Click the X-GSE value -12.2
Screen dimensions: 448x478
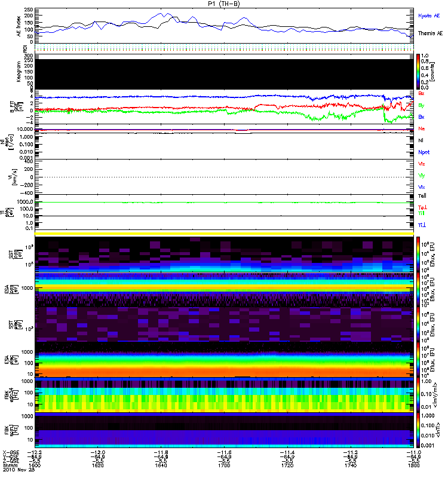pos(35,452)
